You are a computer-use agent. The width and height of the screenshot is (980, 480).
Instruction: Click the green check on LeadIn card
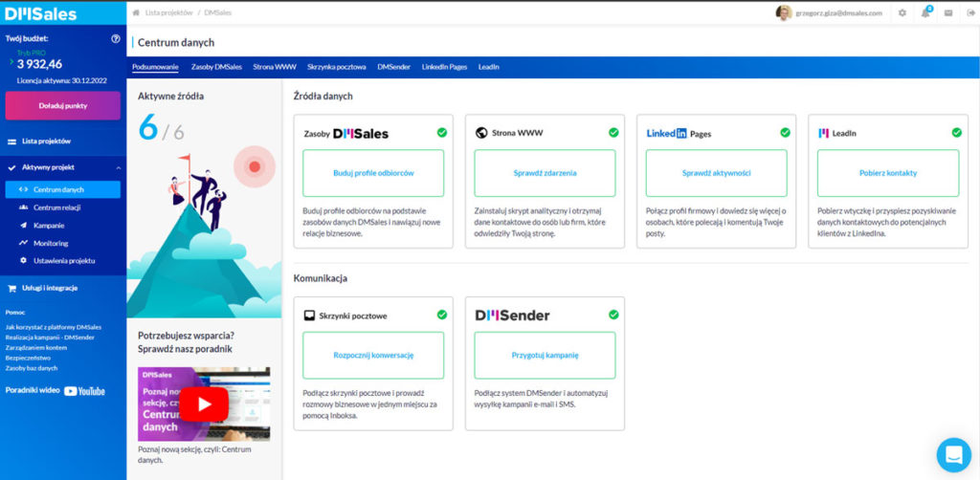click(x=956, y=132)
